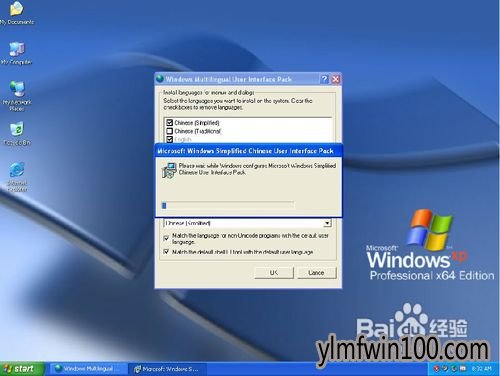
Task: Open the default user language dropdown arrow
Action: (x=327, y=223)
